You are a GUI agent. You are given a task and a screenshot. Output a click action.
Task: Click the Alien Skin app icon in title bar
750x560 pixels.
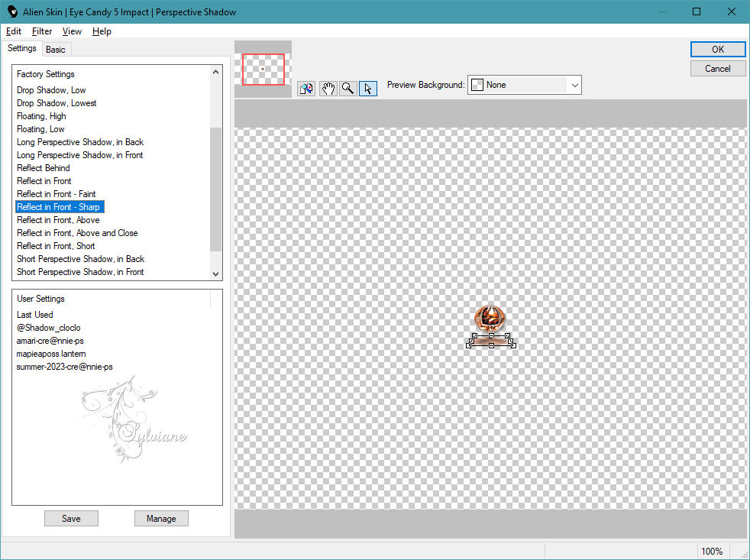pos(12,11)
